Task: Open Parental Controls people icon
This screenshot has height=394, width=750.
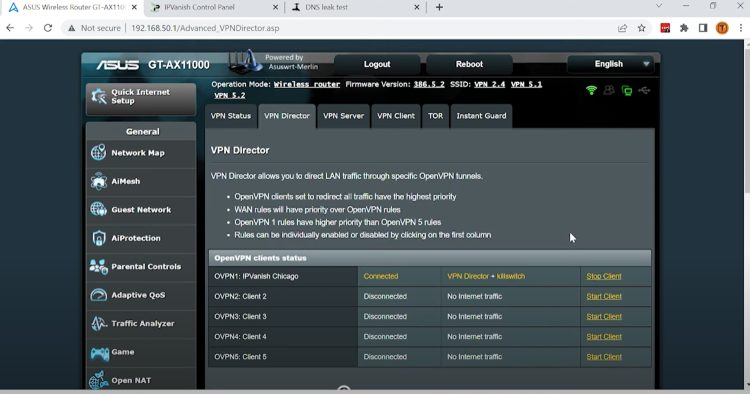Action: coord(99,266)
